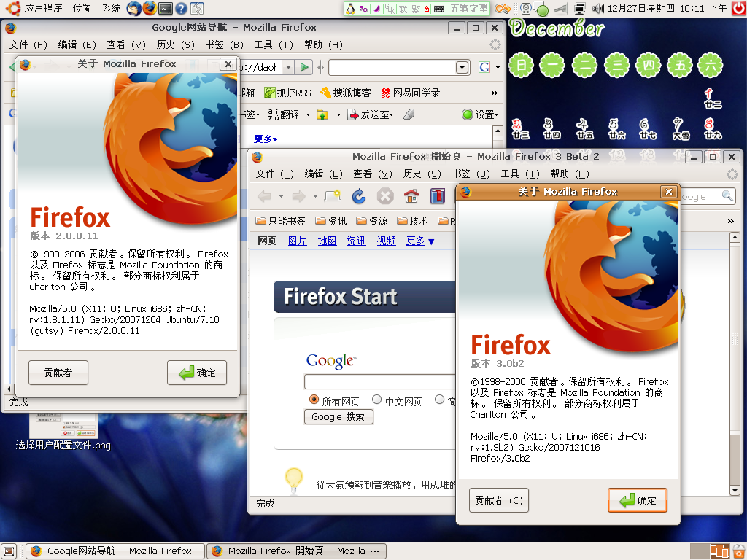Viewport: 747px width, 560px height.
Task: Click the penguin icon in the input method bar
Action: pyautogui.click(x=351, y=9)
